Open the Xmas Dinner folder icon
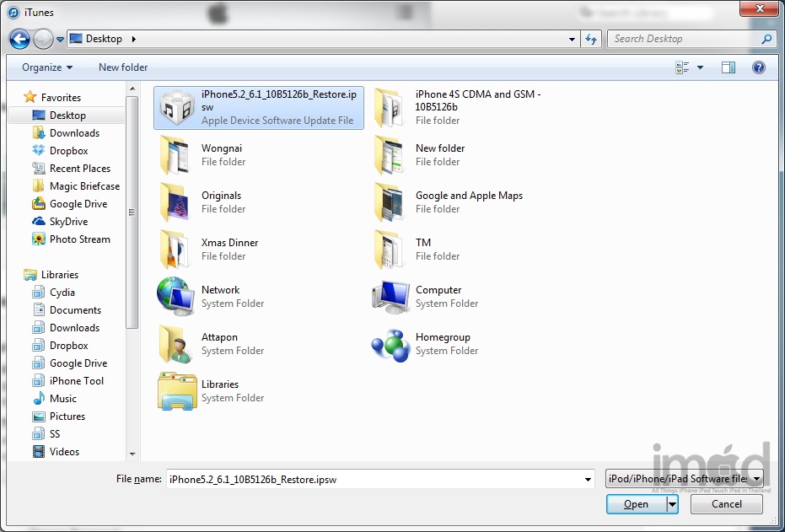Screen dimensions: 785x532 [175, 250]
